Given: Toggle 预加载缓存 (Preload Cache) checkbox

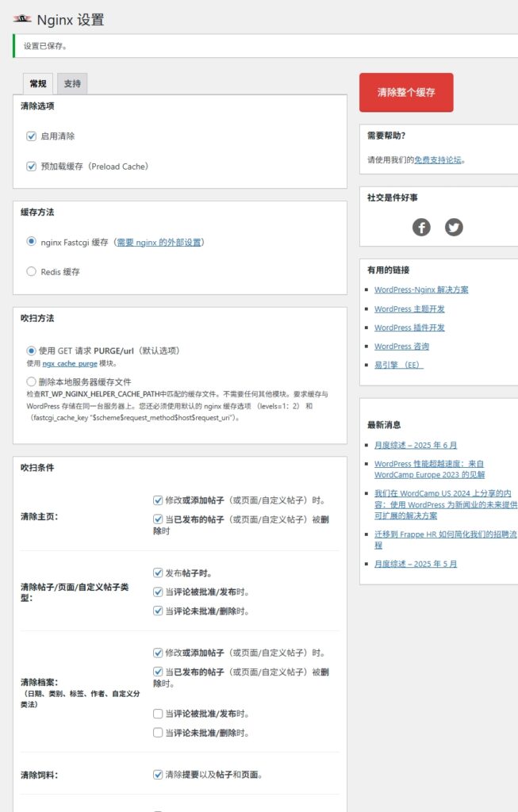Looking at the screenshot, I should (x=31, y=167).
